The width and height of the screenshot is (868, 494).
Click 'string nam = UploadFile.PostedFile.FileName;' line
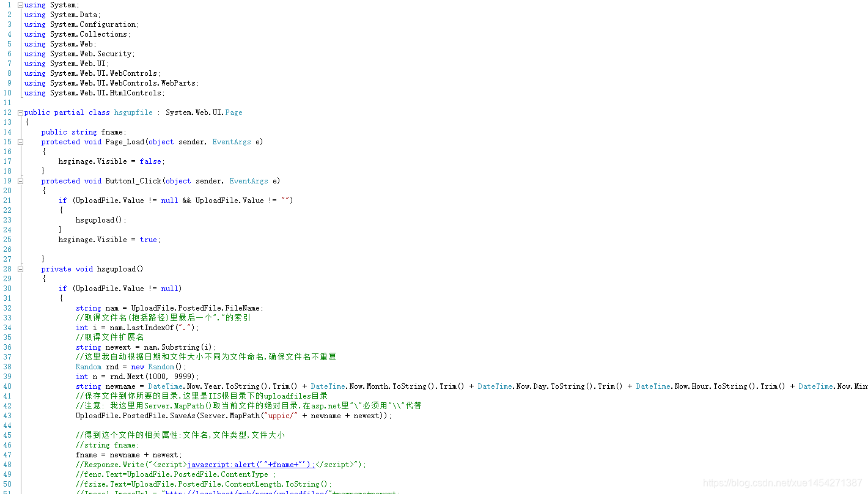tap(170, 308)
